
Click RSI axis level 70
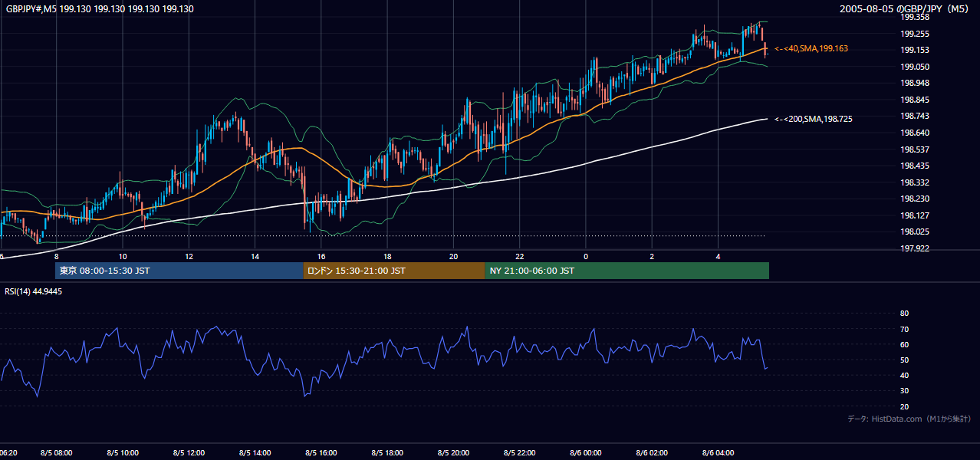tap(904, 329)
